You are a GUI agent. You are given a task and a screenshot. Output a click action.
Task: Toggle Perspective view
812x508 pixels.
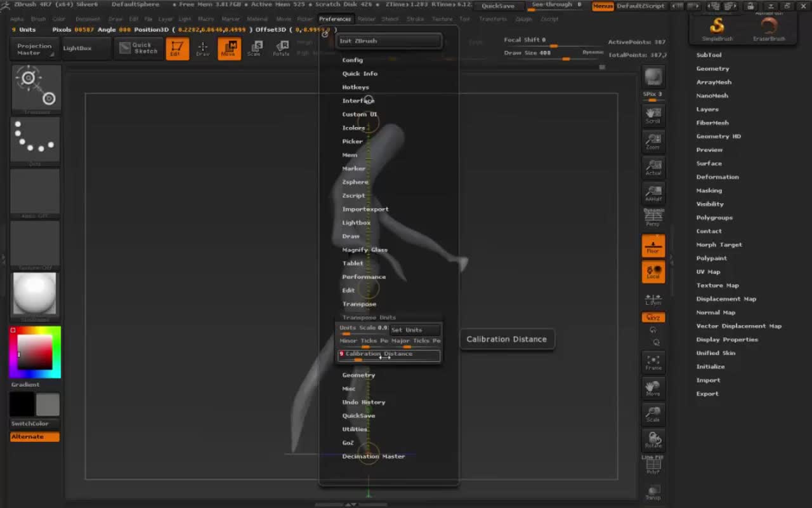click(x=653, y=218)
